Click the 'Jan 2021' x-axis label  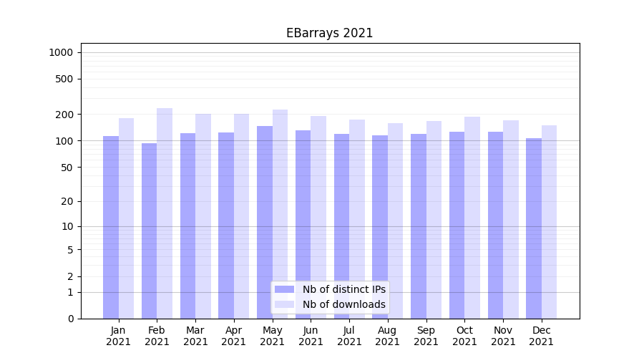pos(119,336)
